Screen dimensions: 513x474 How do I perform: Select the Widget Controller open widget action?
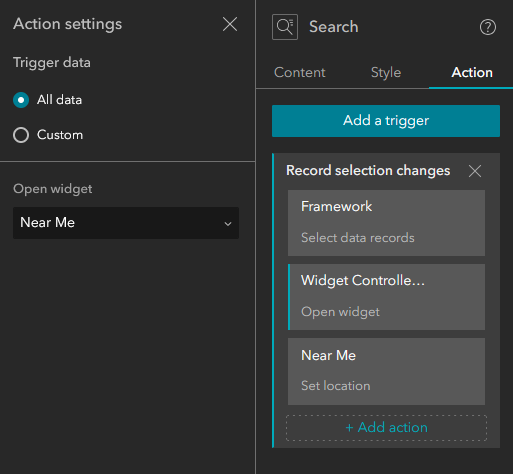pos(386,297)
